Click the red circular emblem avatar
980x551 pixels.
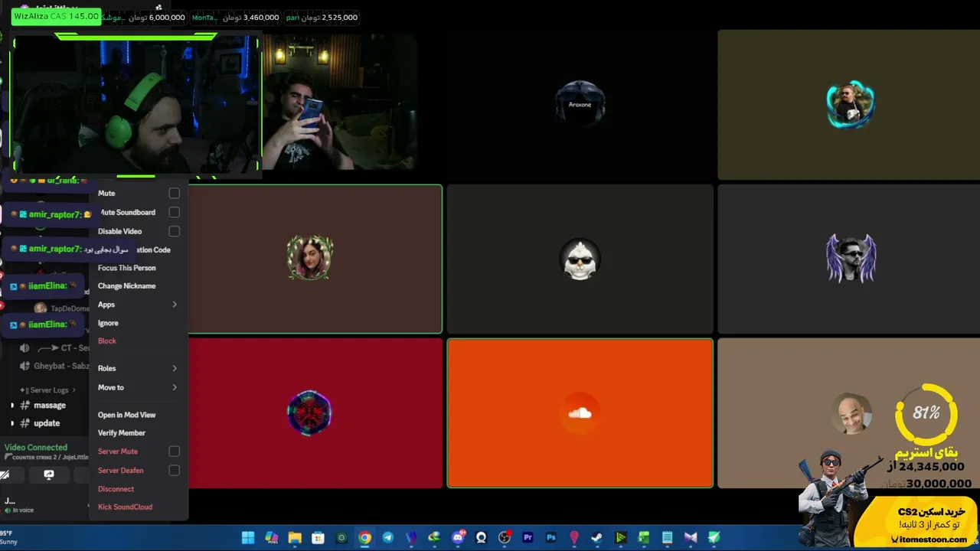click(x=309, y=413)
